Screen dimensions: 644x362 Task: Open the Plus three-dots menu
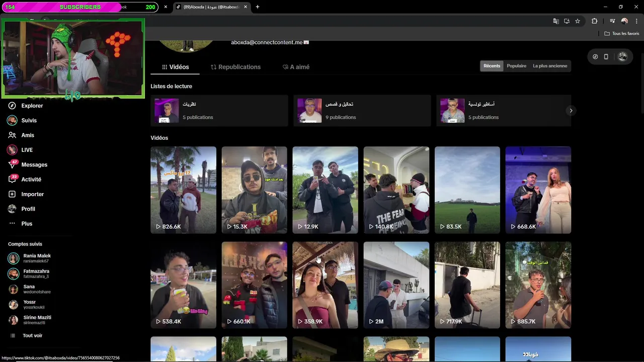[12, 224]
